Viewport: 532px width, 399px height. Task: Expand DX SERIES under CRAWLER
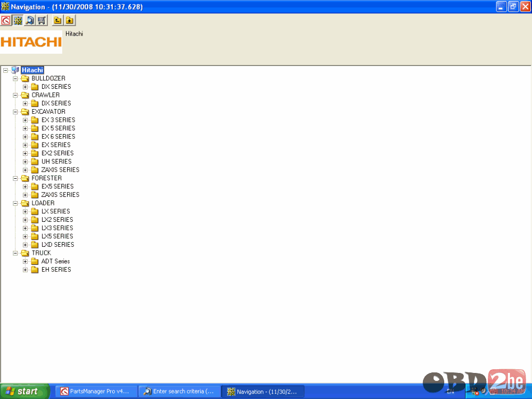tap(25, 104)
